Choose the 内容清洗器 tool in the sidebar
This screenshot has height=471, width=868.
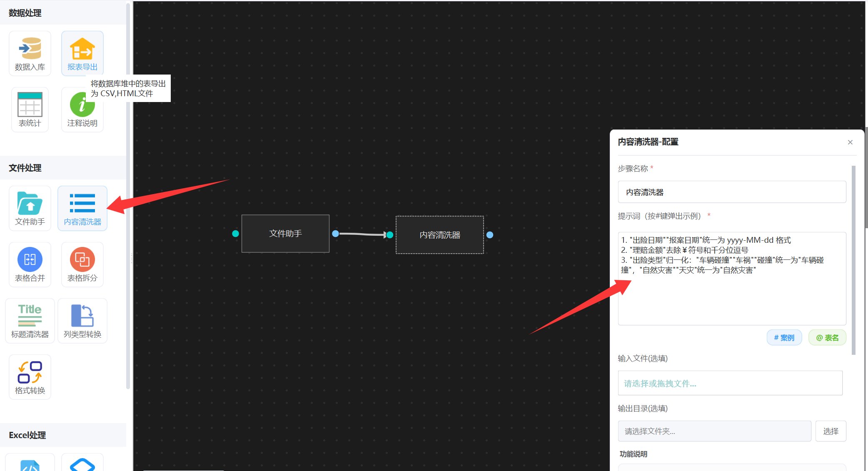[82, 208]
